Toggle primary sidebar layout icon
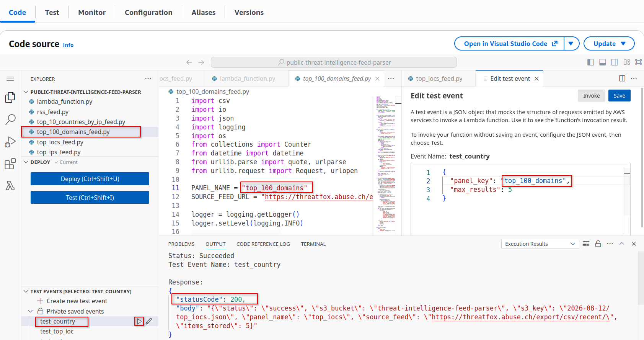The height and width of the screenshot is (340, 644). (590, 62)
